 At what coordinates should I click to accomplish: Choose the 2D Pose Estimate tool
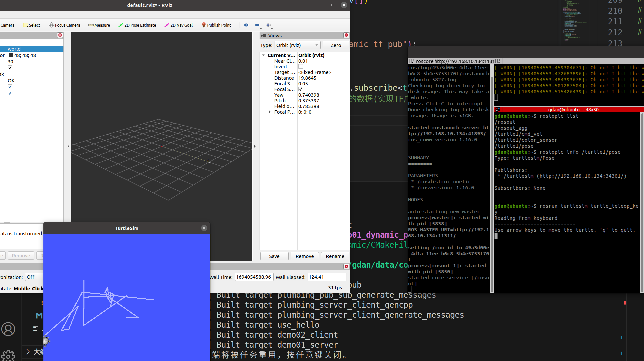(x=137, y=25)
